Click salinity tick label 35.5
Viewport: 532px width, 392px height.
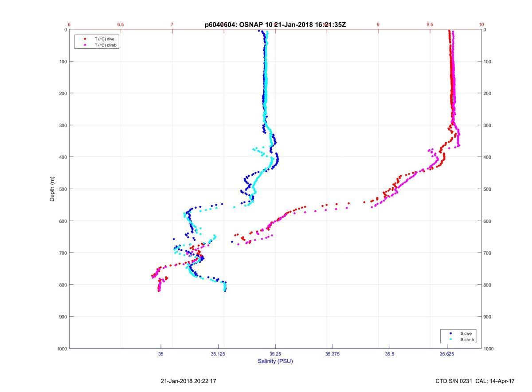pyautogui.click(x=390, y=354)
